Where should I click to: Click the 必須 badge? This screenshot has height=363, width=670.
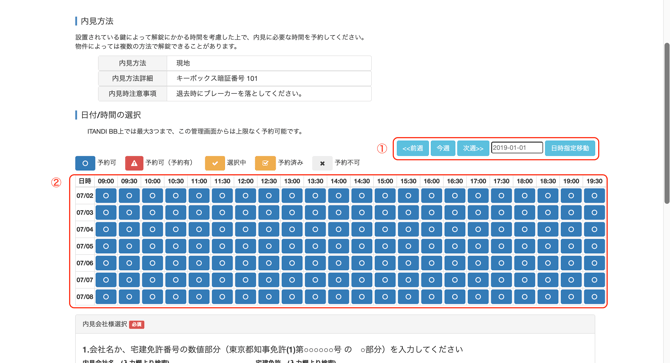(x=137, y=325)
